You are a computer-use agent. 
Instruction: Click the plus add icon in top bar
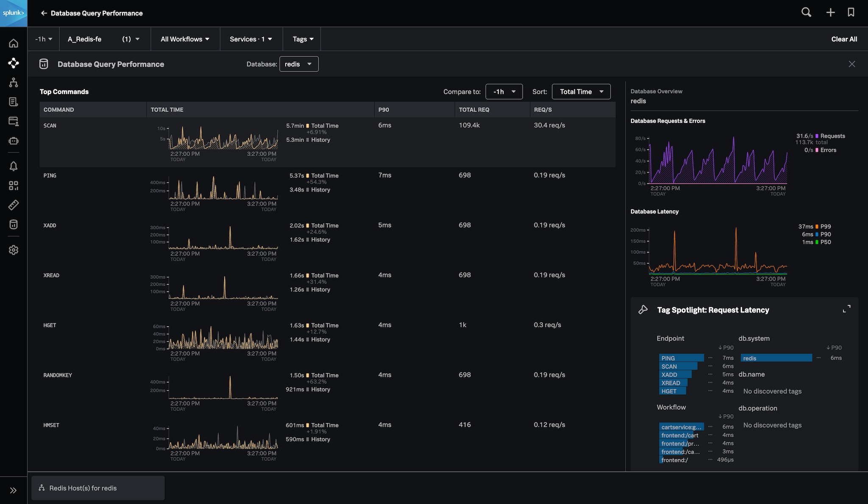coord(829,13)
